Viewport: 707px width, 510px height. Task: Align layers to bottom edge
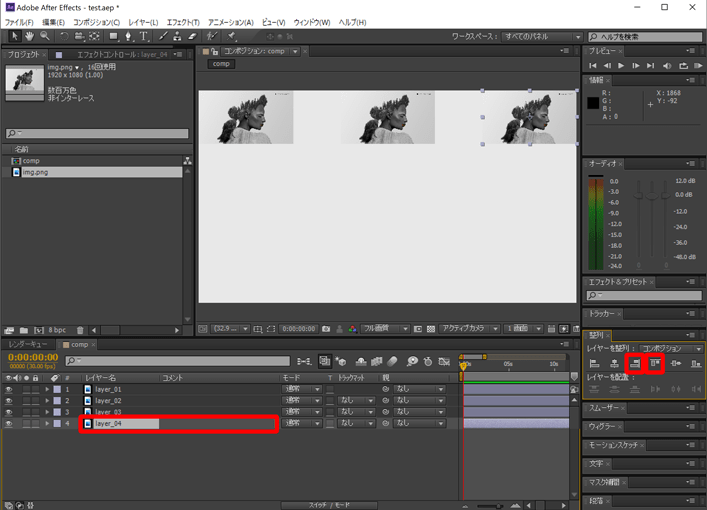point(696,363)
